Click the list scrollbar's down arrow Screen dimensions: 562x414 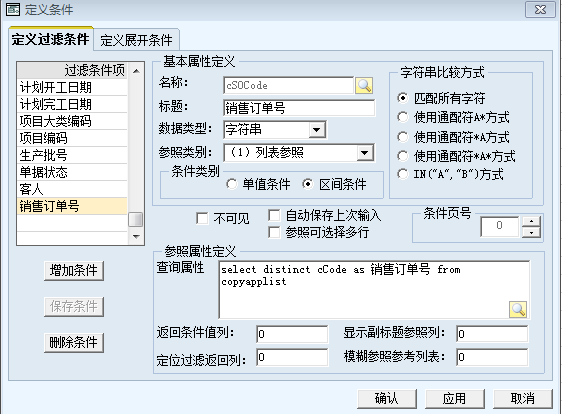(x=136, y=237)
